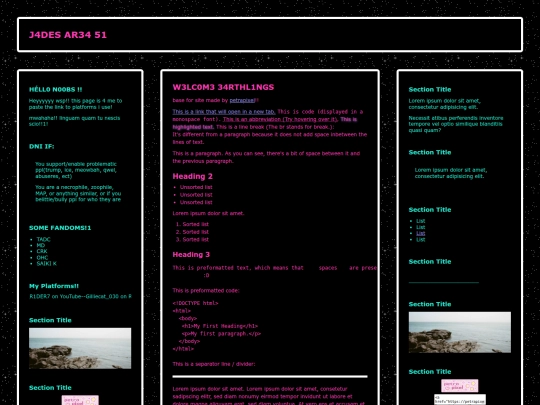Click the 'OHC' fandom list item
This screenshot has height=405, width=540.
coord(42,258)
